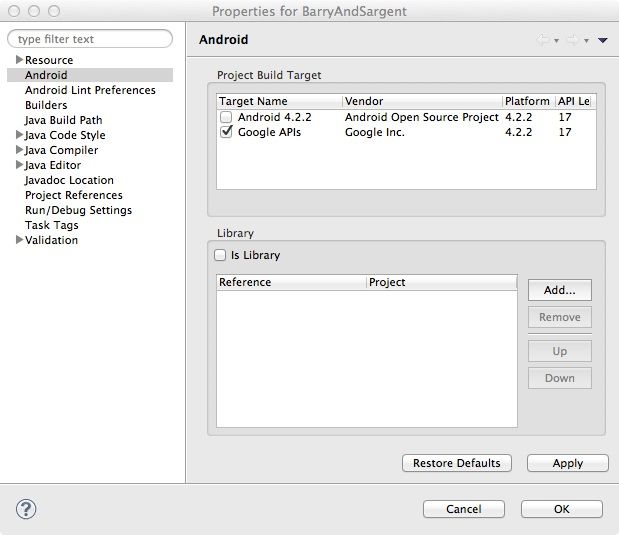Click the forward navigation arrow icon
The height and width of the screenshot is (535, 619).
(x=572, y=40)
